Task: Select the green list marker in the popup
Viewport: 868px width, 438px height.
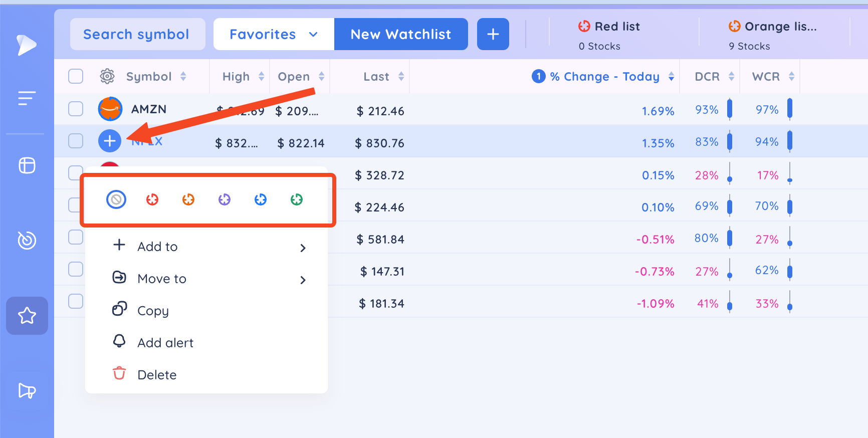Action: 297,199
